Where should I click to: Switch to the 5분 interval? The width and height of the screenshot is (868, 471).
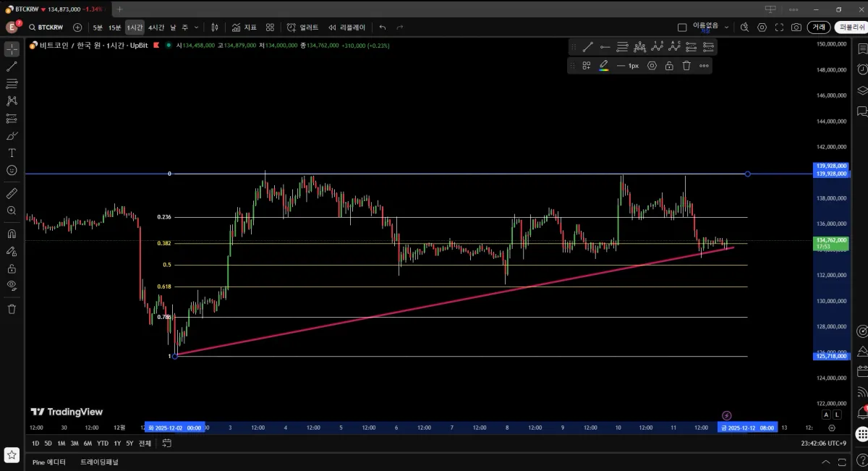coord(98,27)
